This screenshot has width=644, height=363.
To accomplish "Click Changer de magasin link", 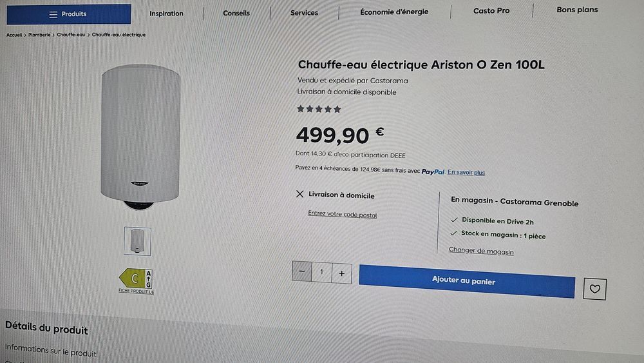I will coord(481,251).
